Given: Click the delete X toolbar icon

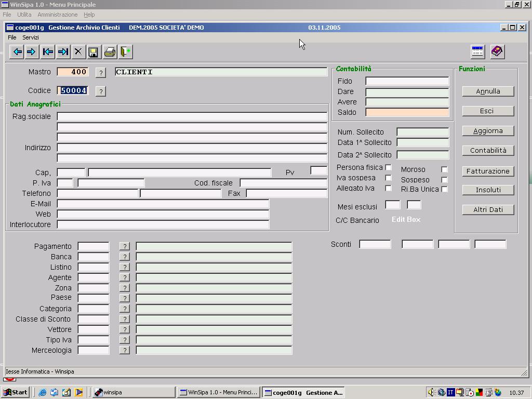Looking at the screenshot, I should (78, 51).
